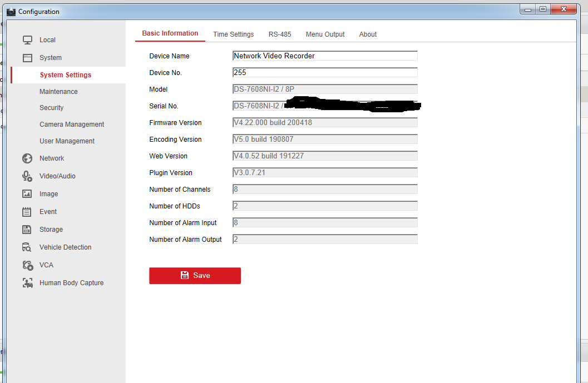The image size is (588, 383).
Task: Select Security in the System submenu
Action: tap(51, 108)
